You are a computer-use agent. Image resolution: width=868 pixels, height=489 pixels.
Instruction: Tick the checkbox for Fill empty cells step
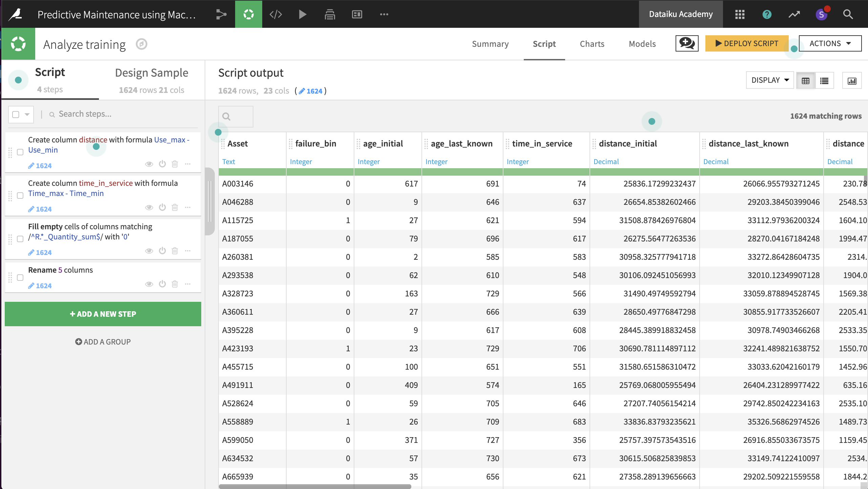[x=20, y=239]
